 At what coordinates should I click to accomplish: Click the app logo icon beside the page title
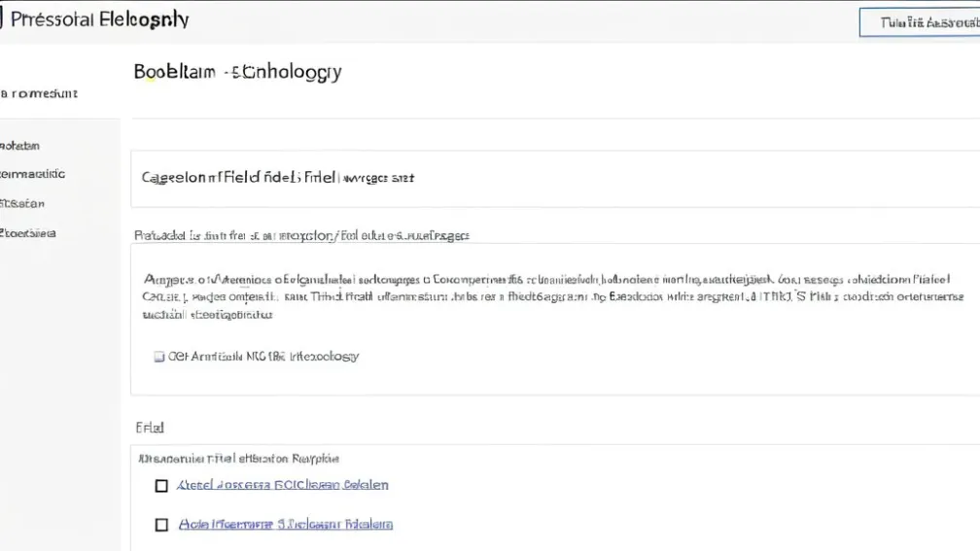point(2,20)
